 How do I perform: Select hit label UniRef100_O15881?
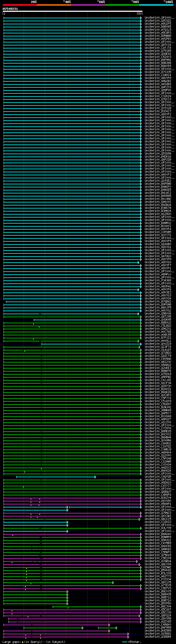158,634
